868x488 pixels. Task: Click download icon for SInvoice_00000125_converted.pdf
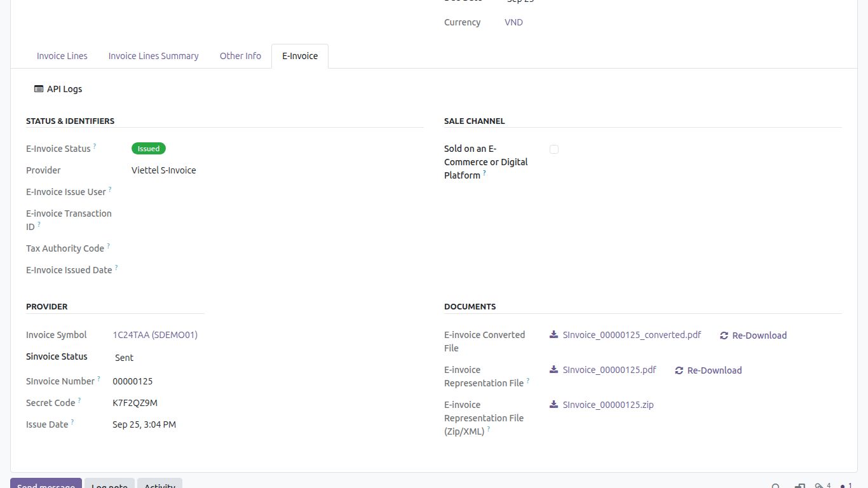coord(554,335)
